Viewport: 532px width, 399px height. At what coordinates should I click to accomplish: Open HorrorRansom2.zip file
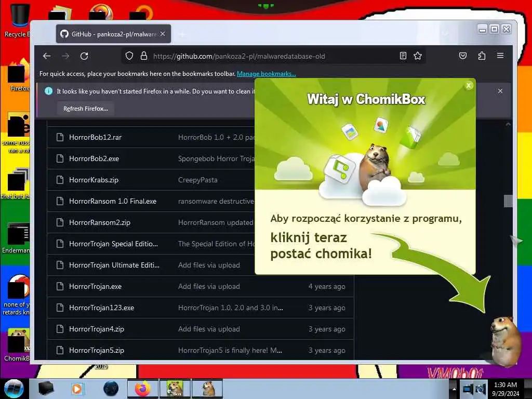tap(100, 222)
